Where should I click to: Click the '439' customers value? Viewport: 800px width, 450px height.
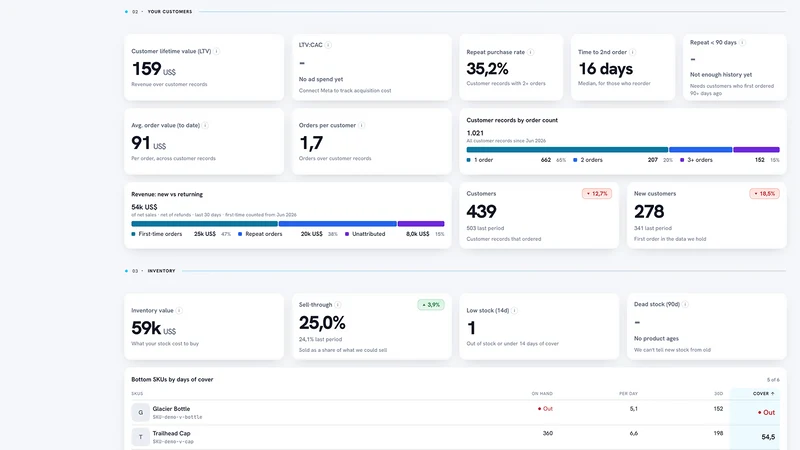(481, 211)
